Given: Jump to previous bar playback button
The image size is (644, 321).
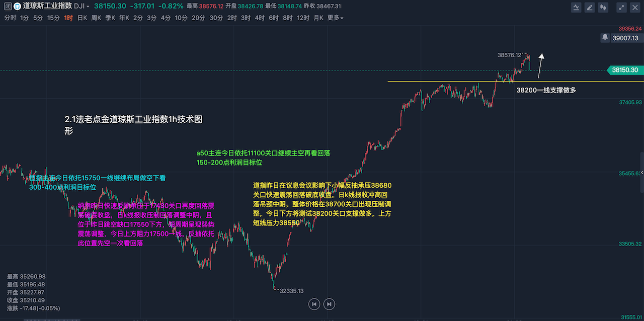Looking at the screenshot, I should pyautogui.click(x=314, y=304).
